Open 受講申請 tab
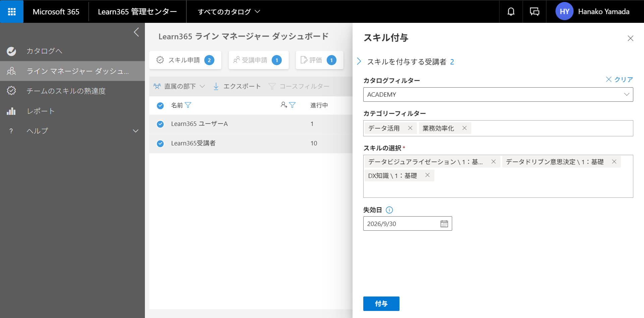 (x=258, y=60)
